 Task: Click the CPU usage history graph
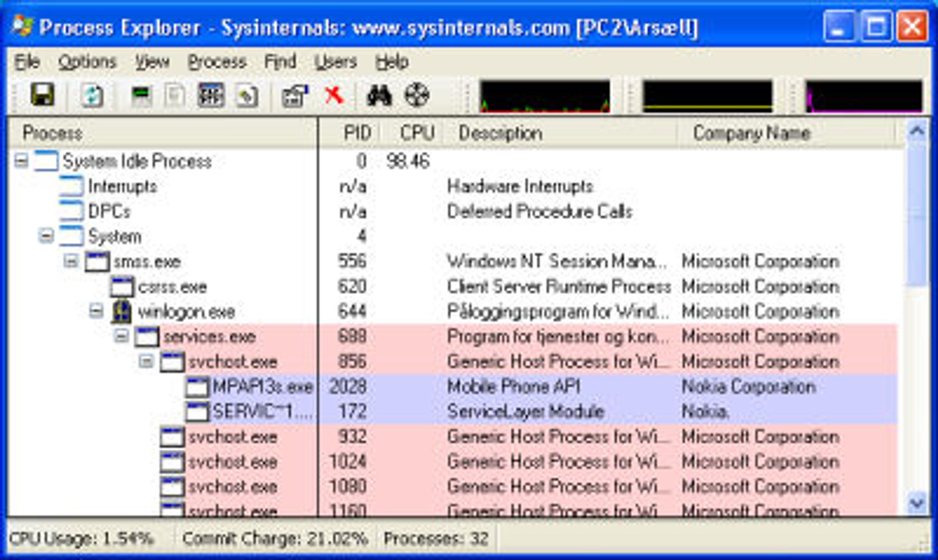pyautogui.click(x=545, y=97)
